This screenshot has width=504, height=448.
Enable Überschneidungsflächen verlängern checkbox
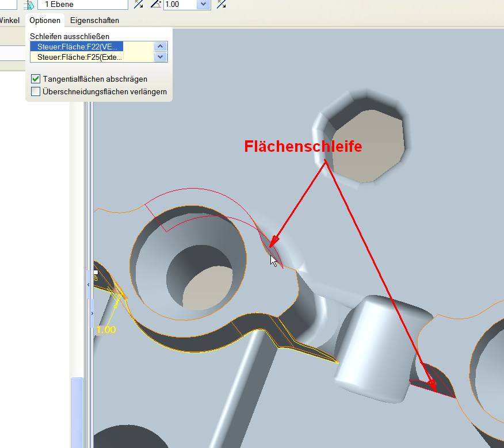(x=36, y=91)
